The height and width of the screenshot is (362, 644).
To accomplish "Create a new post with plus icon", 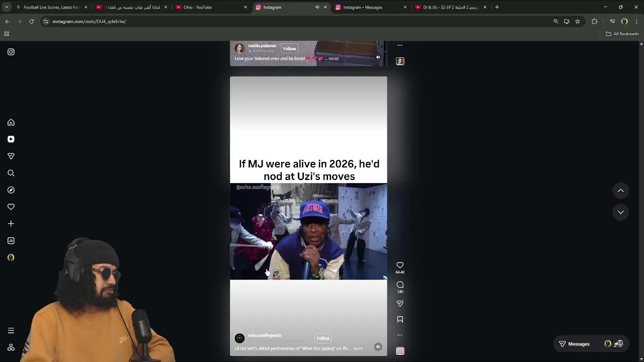I will [x=11, y=224].
